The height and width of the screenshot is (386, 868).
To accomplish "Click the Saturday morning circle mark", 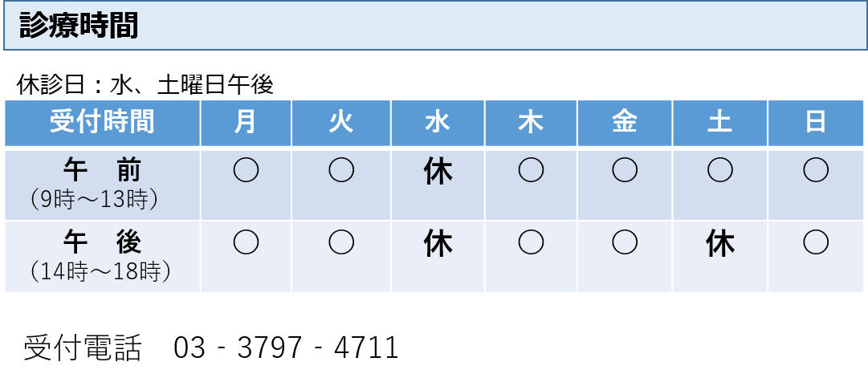I will click(719, 170).
